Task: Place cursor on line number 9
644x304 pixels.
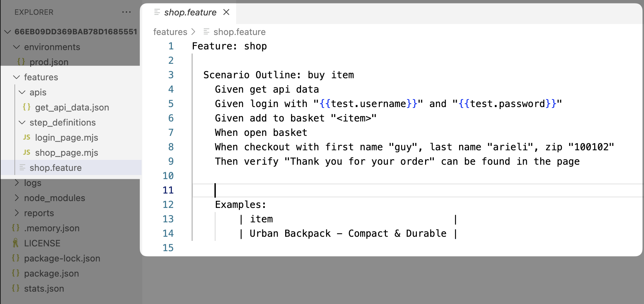Action: coord(171,161)
